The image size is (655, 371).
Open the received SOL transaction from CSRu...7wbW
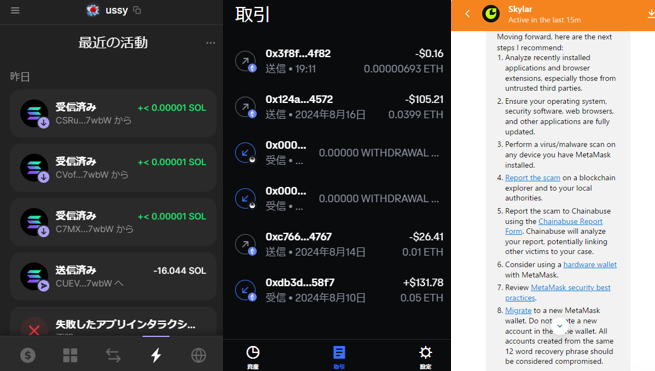[x=113, y=113]
